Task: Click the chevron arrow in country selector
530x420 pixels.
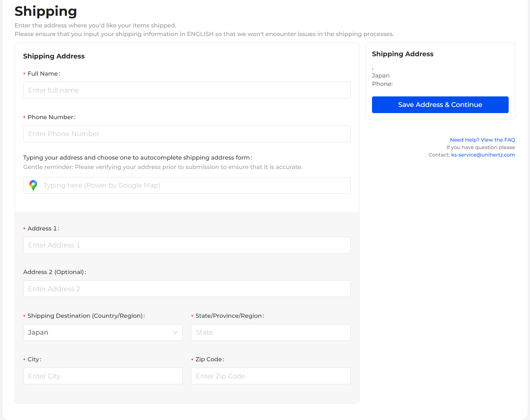Action: point(175,332)
